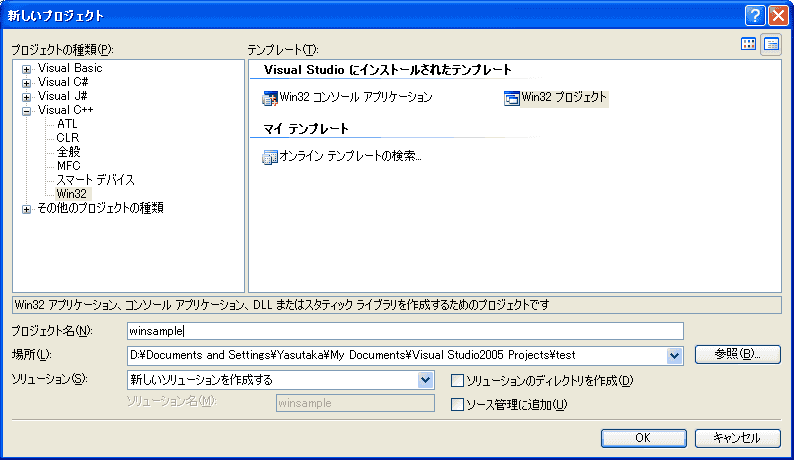Screen dimensions: 794x460
Task: Click the location path text field
Action: (x=397, y=356)
